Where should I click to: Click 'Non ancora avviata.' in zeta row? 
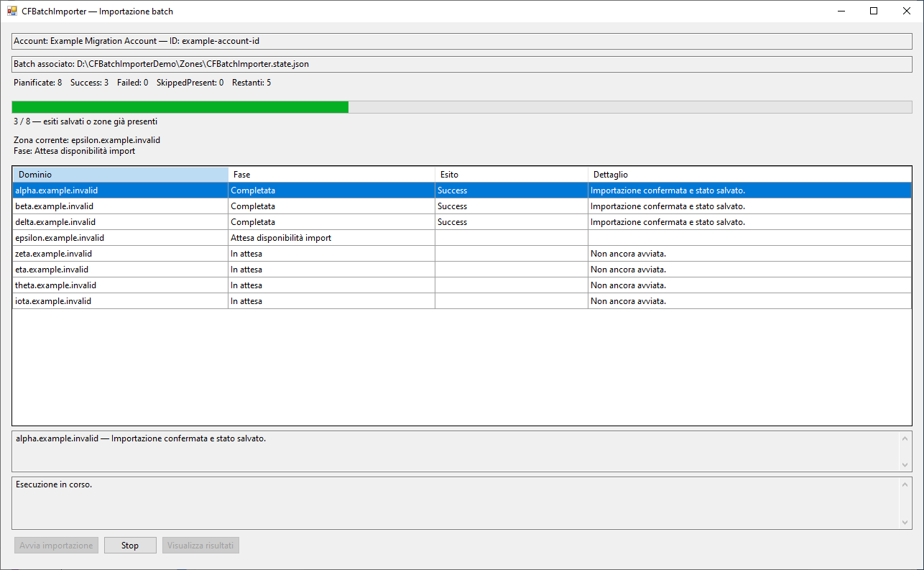pyautogui.click(x=749, y=254)
